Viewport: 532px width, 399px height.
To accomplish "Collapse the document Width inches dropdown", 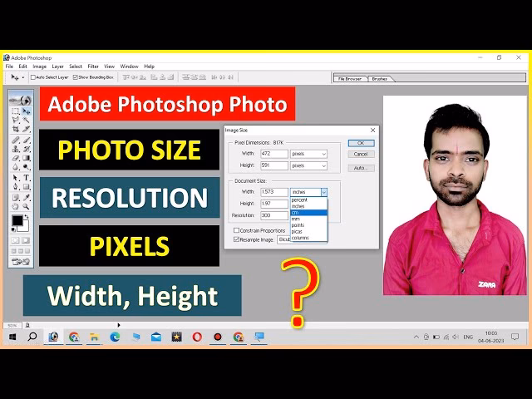I will pos(324,192).
